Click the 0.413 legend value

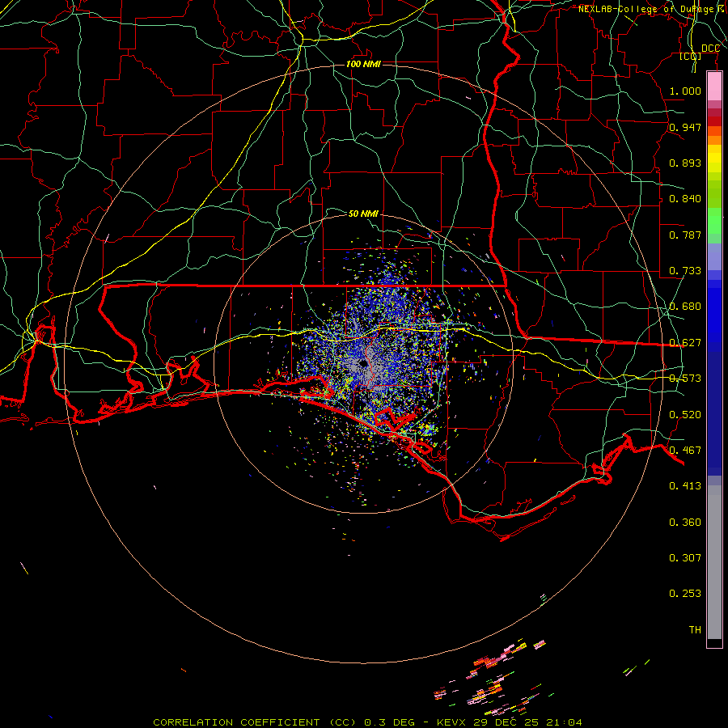[685, 485]
